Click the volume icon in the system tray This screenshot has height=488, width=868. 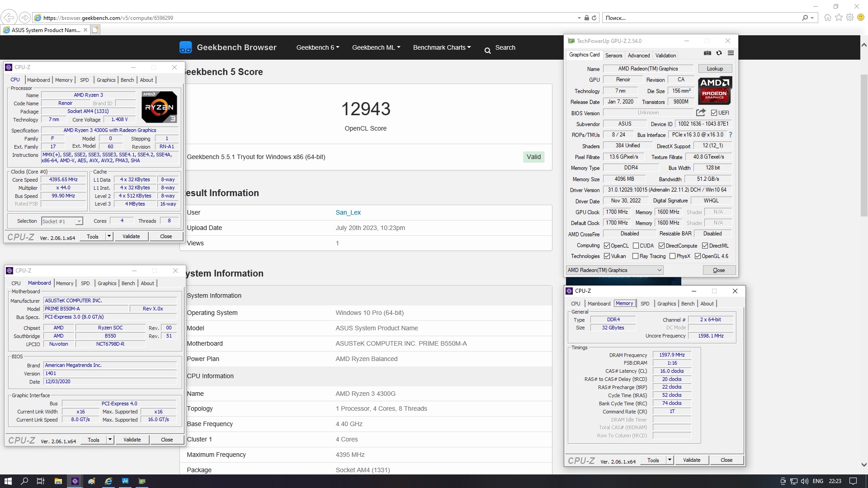click(804, 481)
